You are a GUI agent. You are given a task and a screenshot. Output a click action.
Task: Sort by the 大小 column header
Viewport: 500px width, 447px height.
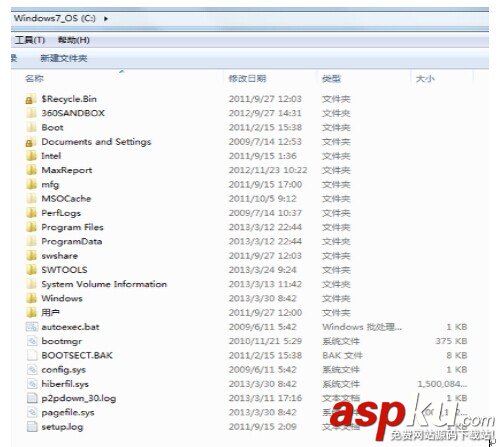point(425,79)
